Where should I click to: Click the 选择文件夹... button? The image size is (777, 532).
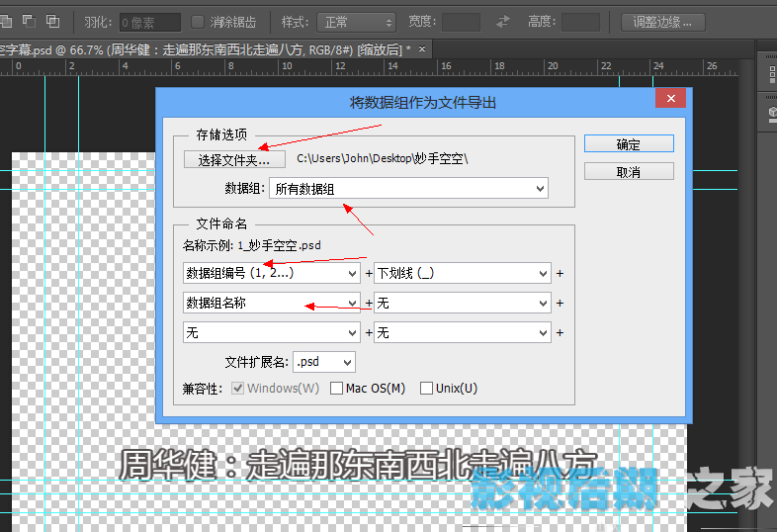pos(234,158)
